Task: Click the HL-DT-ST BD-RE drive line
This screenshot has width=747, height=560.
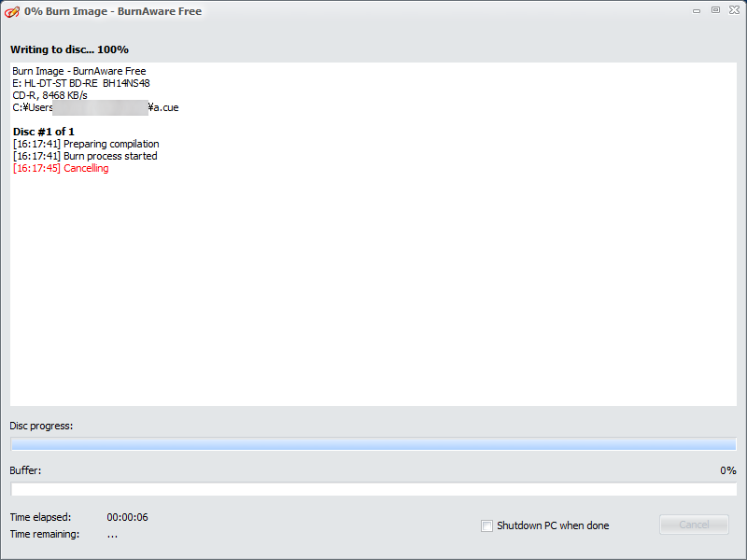Action: point(81,83)
